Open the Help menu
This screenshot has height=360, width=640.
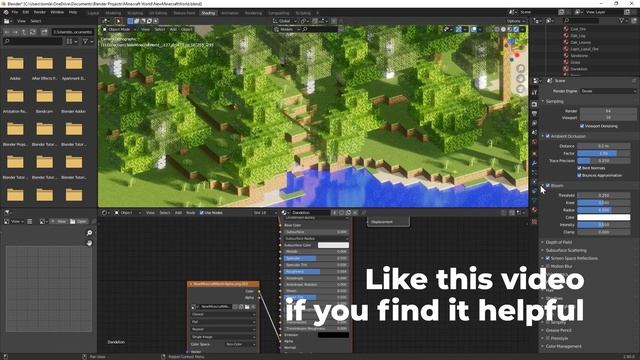(x=73, y=12)
